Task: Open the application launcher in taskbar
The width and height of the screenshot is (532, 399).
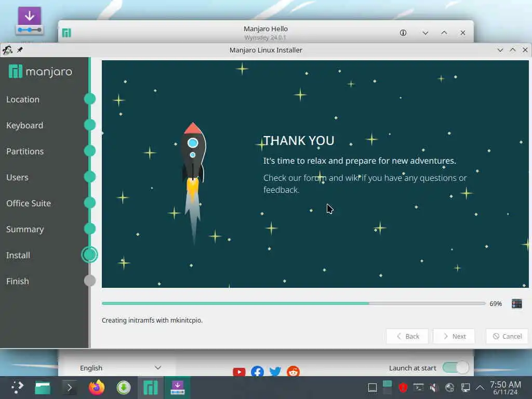Action: pyautogui.click(x=17, y=387)
